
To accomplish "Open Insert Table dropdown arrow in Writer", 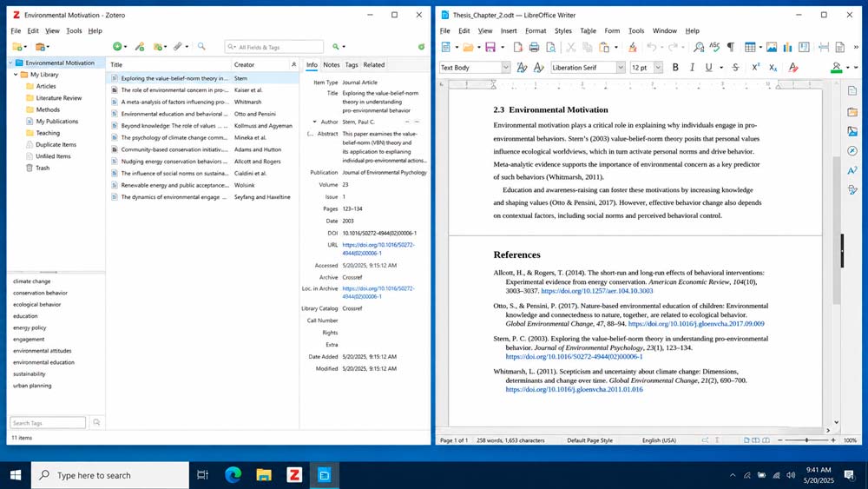I will click(760, 48).
